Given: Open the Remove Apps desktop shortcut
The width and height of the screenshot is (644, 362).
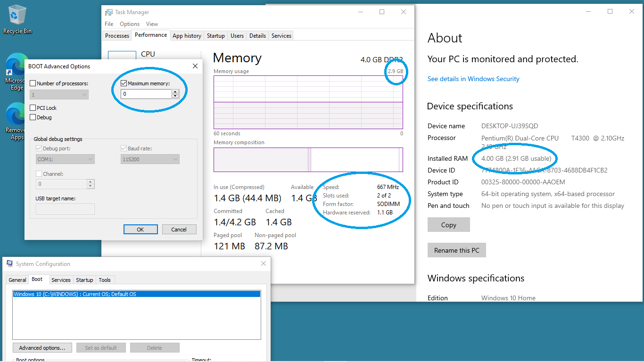Looking at the screenshot, I should [17, 121].
